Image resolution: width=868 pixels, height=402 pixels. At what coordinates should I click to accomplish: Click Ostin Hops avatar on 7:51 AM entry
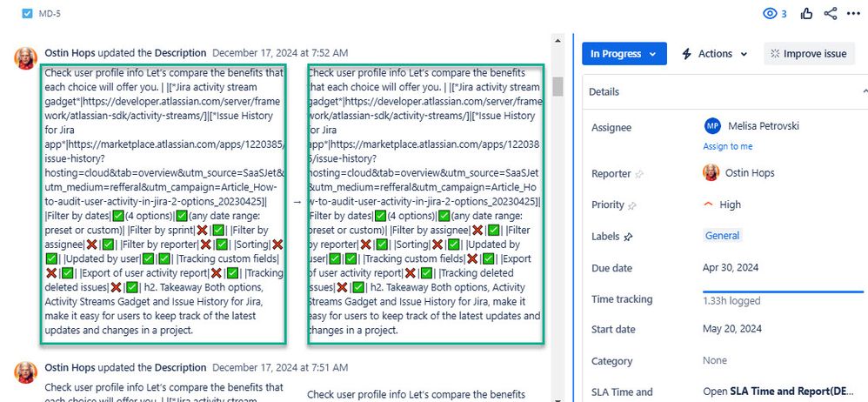point(25,372)
